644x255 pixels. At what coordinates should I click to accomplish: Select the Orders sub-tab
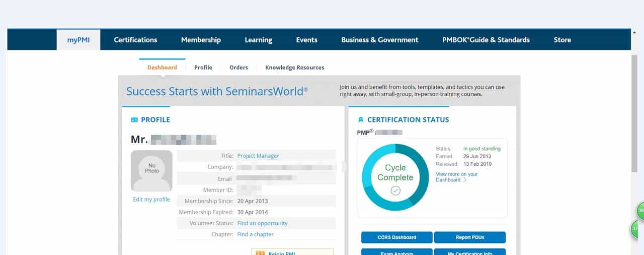[238, 67]
